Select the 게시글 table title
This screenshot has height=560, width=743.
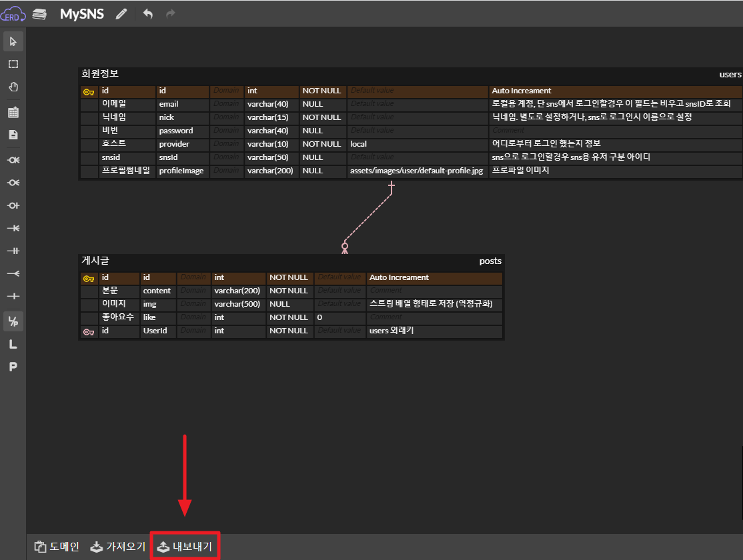(95, 261)
